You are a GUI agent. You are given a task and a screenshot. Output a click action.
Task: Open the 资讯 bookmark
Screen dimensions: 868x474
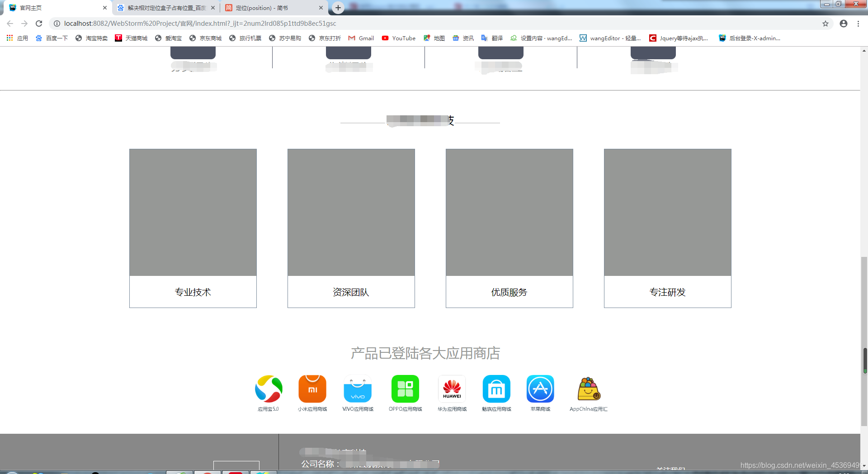[x=463, y=38]
